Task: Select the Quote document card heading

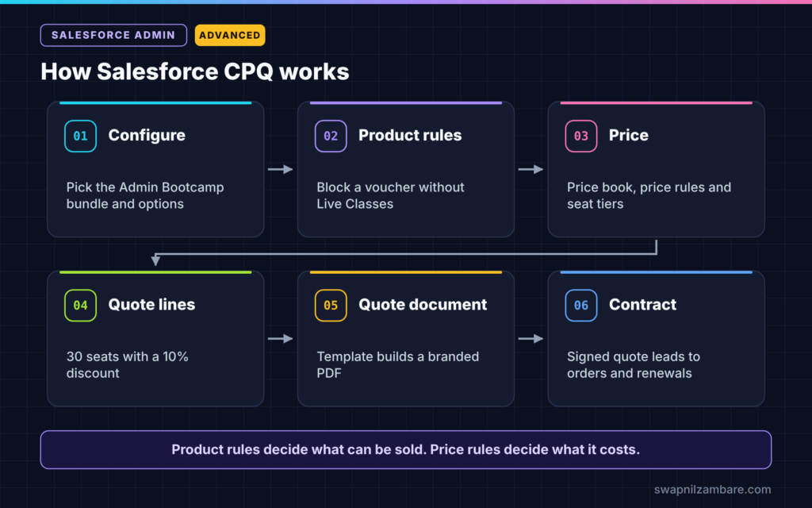Action: pyautogui.click(x=423, y=305)
